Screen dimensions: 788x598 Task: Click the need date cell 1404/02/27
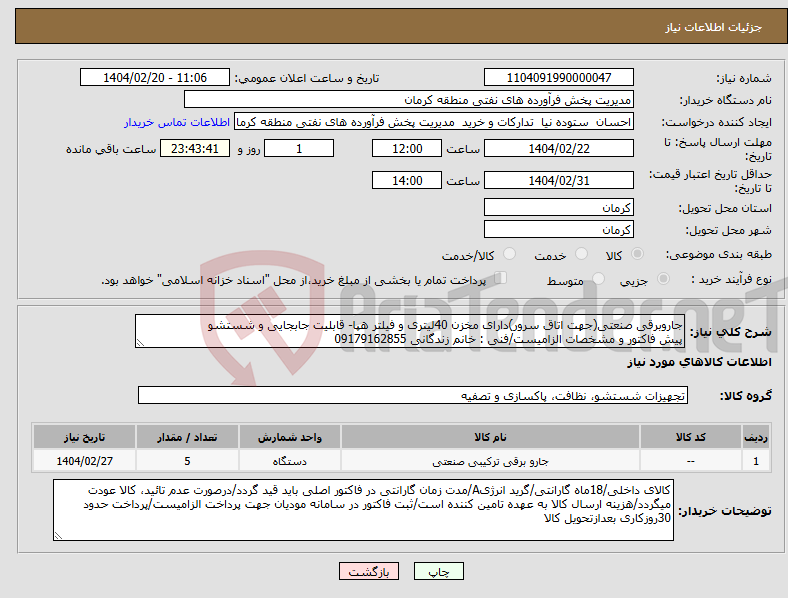(84, 461)
